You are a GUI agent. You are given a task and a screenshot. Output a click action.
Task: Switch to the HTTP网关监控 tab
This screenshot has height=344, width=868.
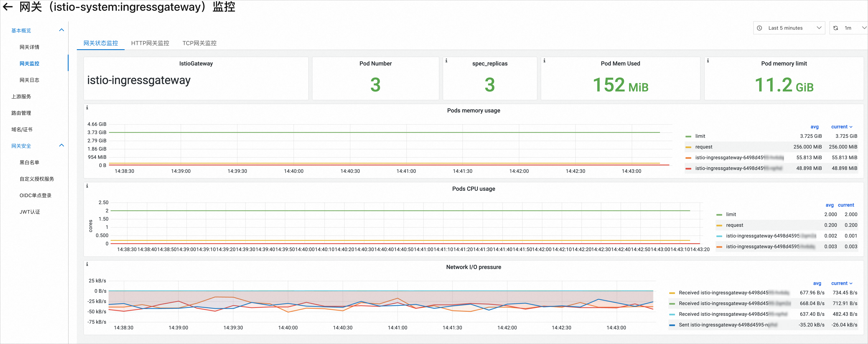pos(150,43)
